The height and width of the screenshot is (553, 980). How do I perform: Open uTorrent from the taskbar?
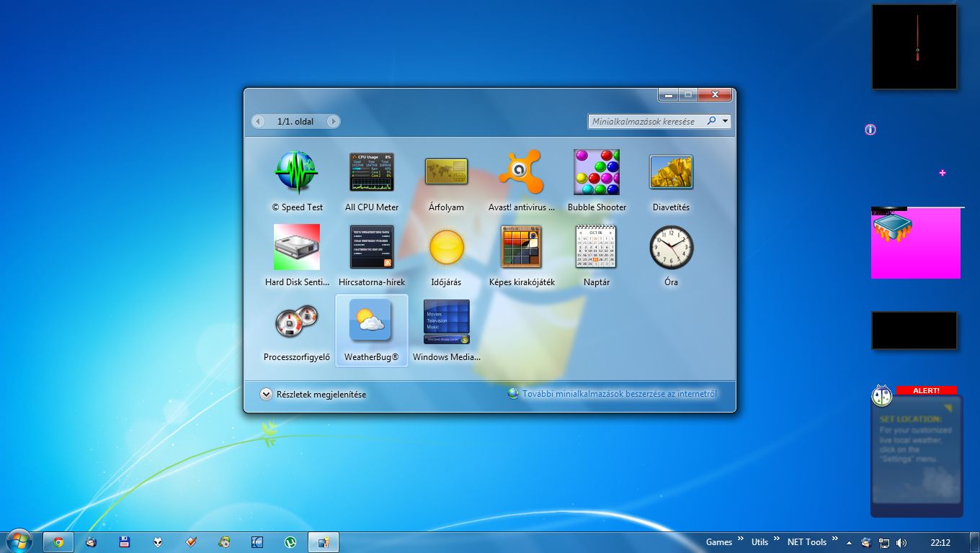[290, 542]
